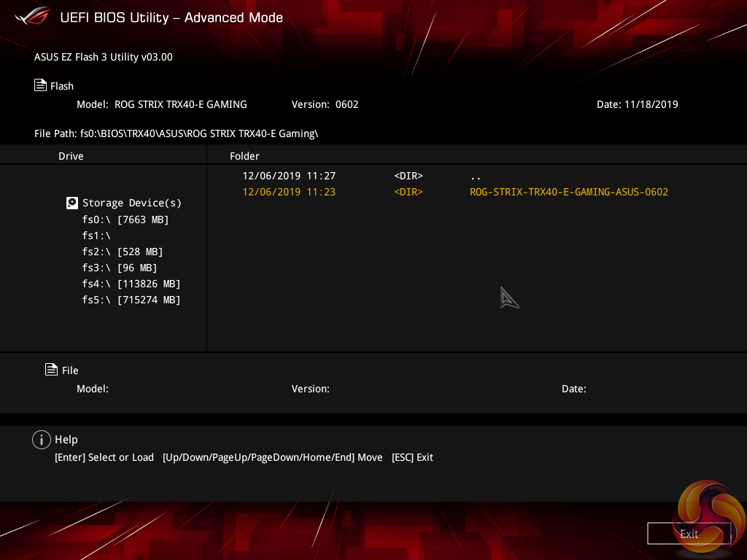
Task: Click the 12/06/2019 11:27 timestamp
Action: [x=289, y=176]
